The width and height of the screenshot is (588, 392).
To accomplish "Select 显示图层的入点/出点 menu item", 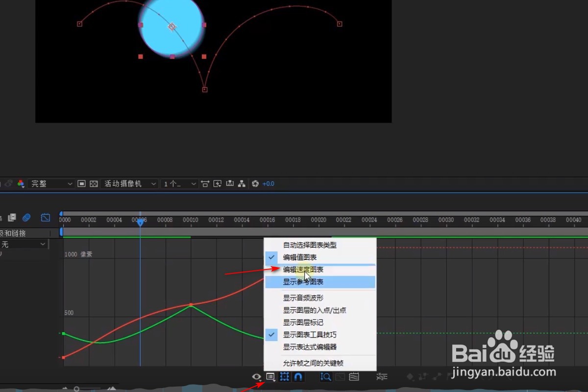I will [320, 310].
